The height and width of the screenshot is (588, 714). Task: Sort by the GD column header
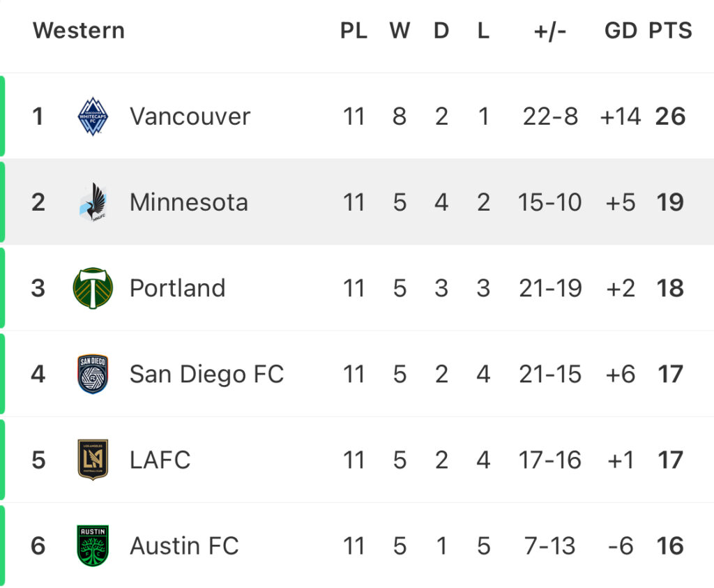pos(621,31)
